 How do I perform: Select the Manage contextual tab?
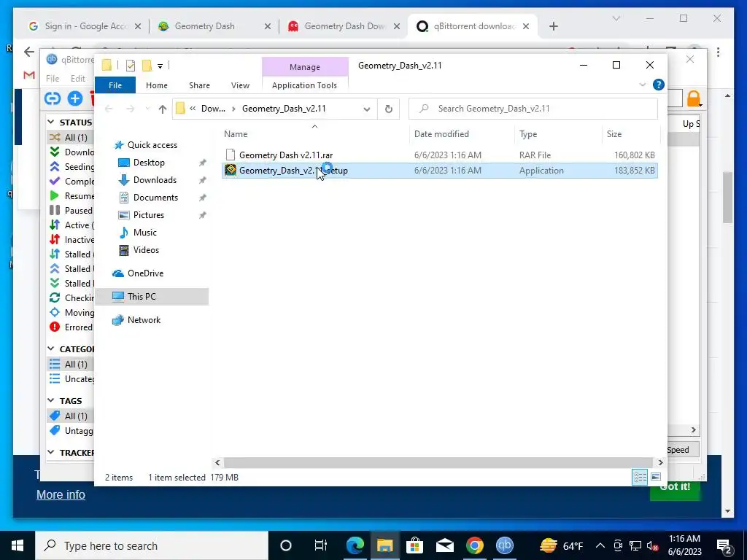coord(305,67)
